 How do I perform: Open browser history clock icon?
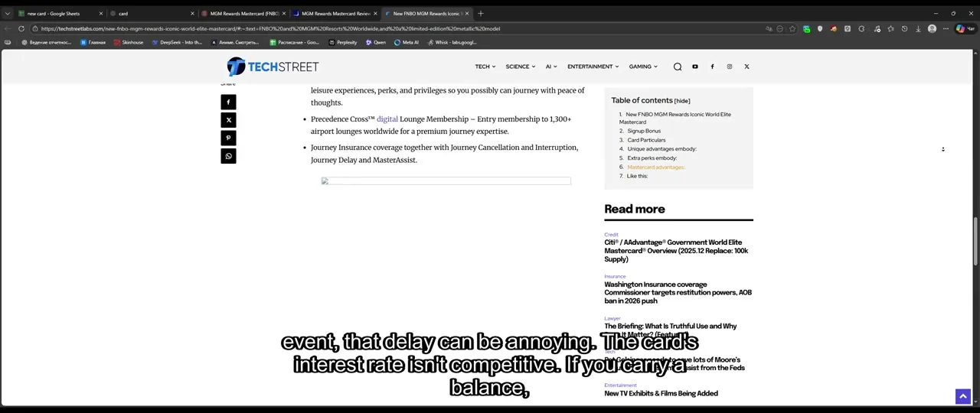904,28
